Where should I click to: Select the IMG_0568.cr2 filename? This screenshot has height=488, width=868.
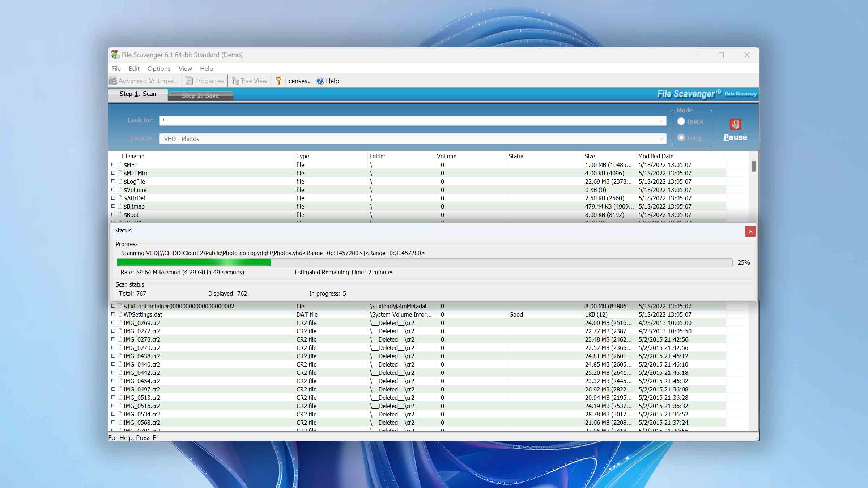tap(142, 423)
